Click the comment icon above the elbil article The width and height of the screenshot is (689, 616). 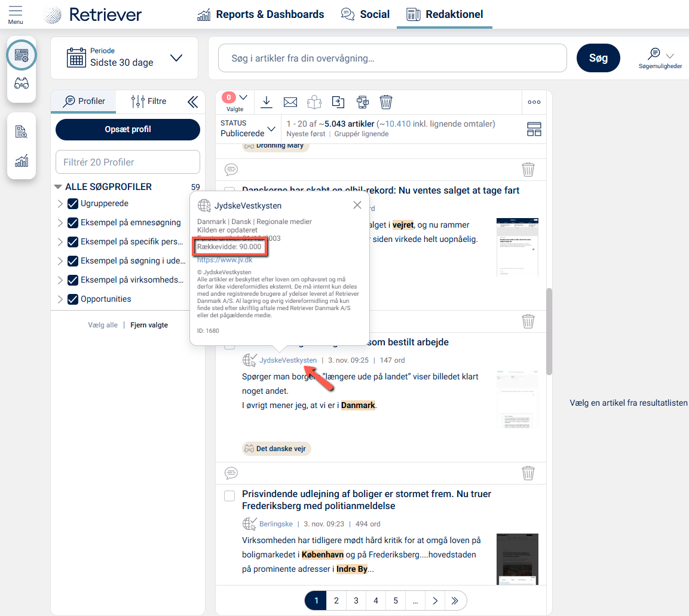coord(231,169)
